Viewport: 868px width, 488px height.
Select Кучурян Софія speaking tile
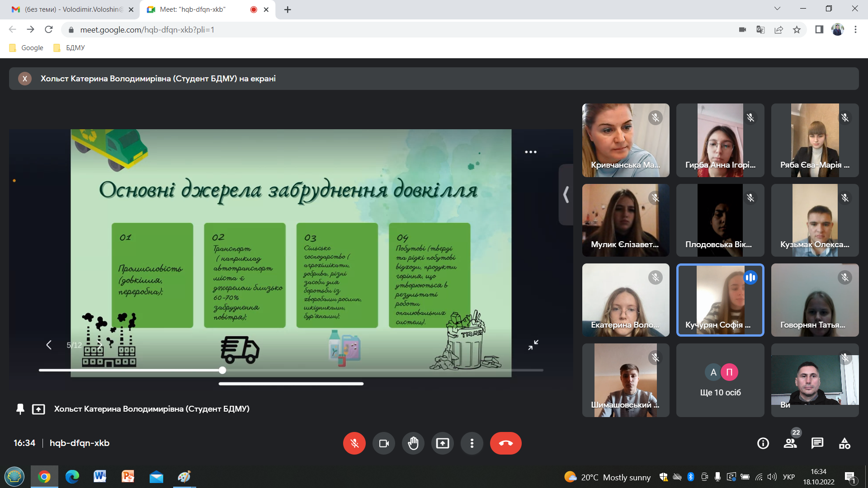(x=720, y=300)
